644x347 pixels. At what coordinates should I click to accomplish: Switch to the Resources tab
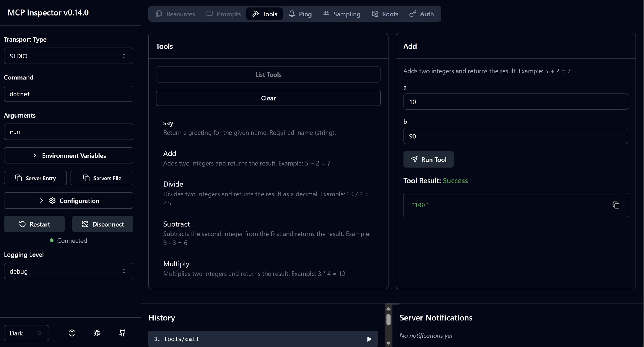[x=175, y=14]
